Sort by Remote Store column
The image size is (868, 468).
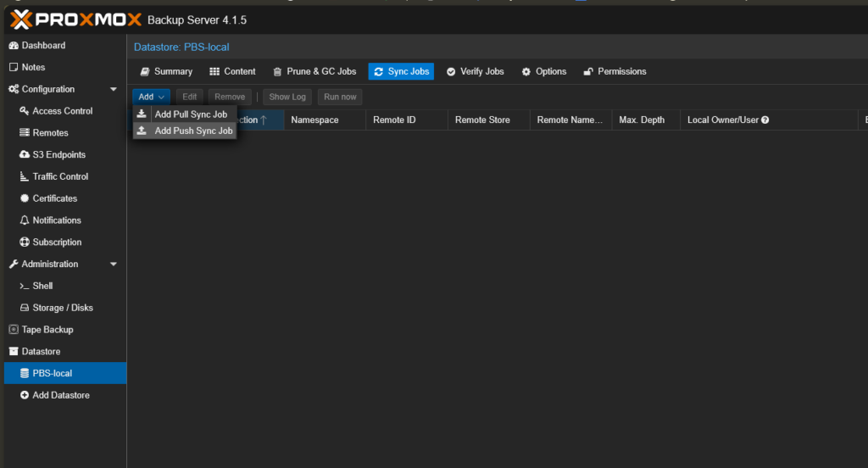click(x=489, y=120)
